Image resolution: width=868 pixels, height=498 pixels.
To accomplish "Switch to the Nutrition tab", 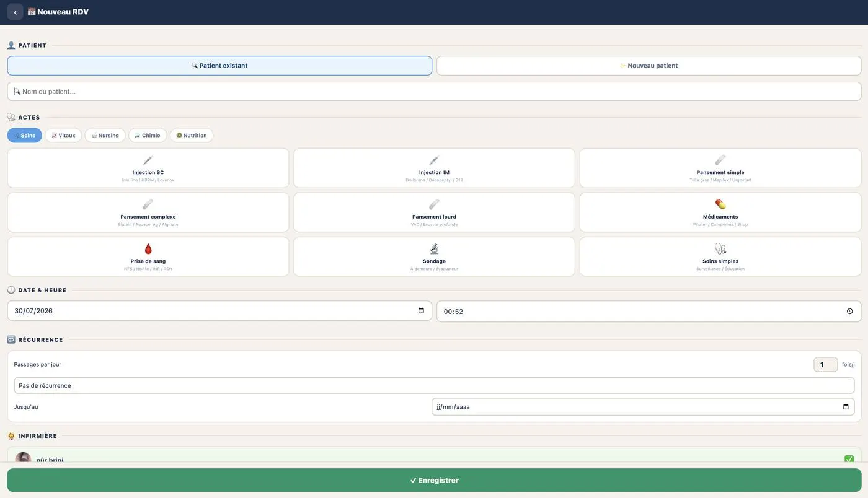I will tap(192, 135).
